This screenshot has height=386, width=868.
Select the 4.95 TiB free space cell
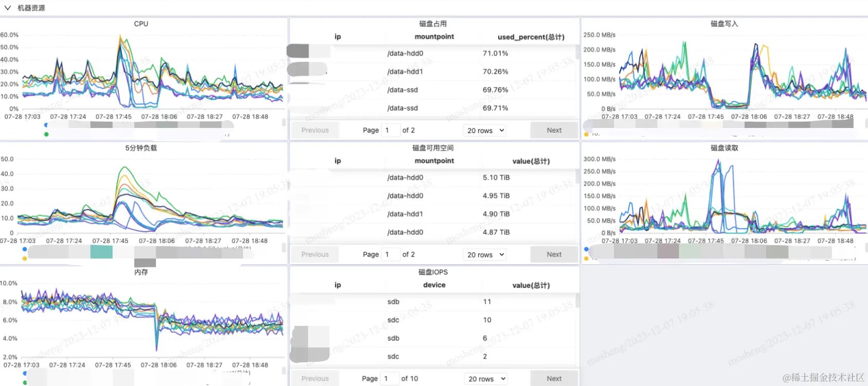[496, 196]
